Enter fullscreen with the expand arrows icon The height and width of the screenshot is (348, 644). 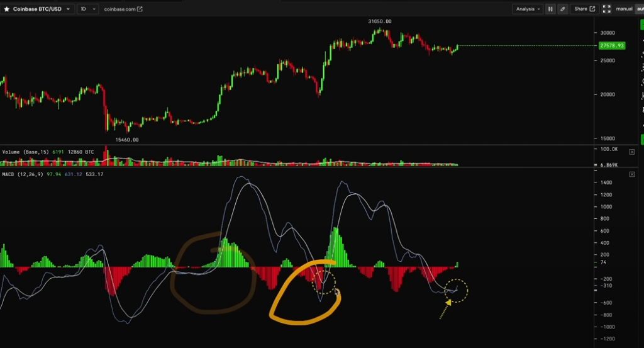(x=607, y=9)
